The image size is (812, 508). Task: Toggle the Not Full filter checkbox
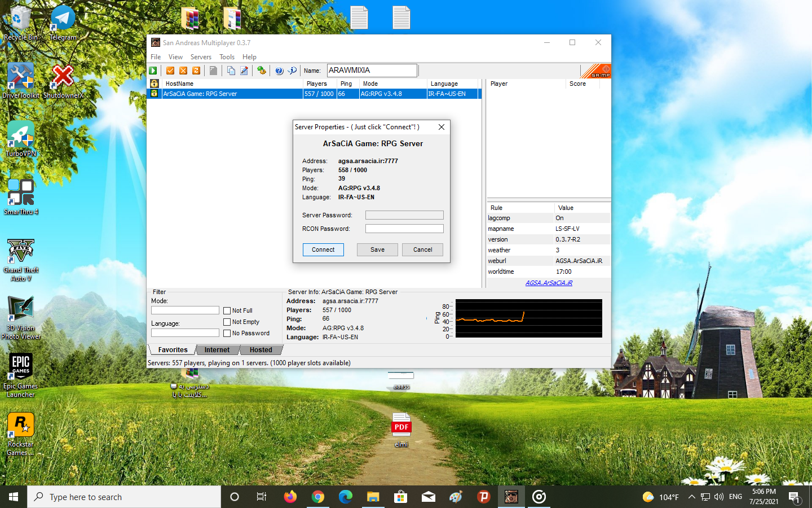pyautogui.click(x=227, y=311)
